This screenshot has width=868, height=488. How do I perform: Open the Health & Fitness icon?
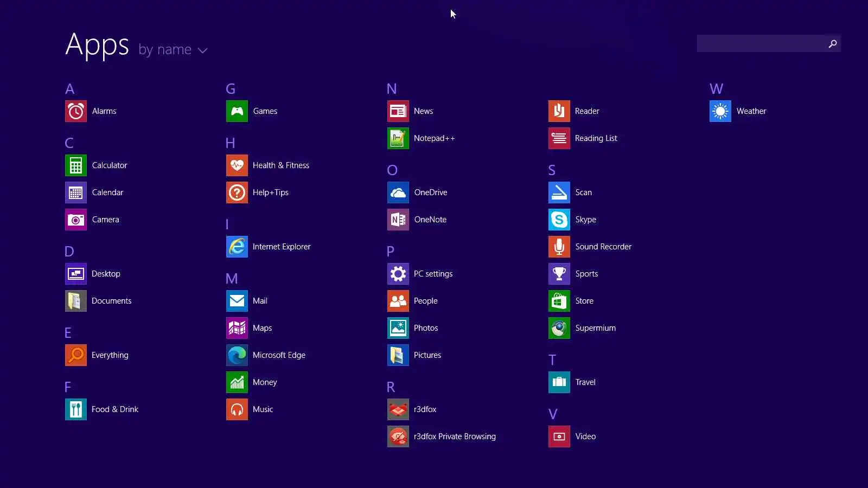237,165
